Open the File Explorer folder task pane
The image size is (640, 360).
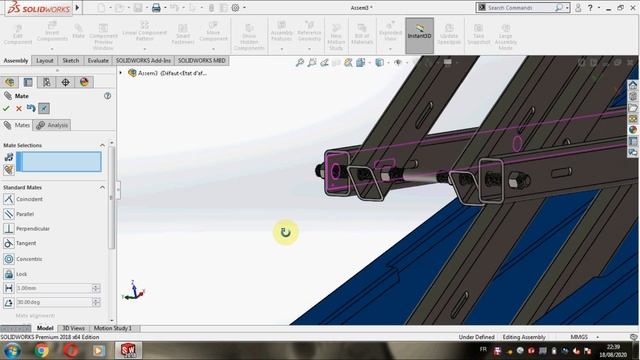pyautogui.click(x=633, y=108)
